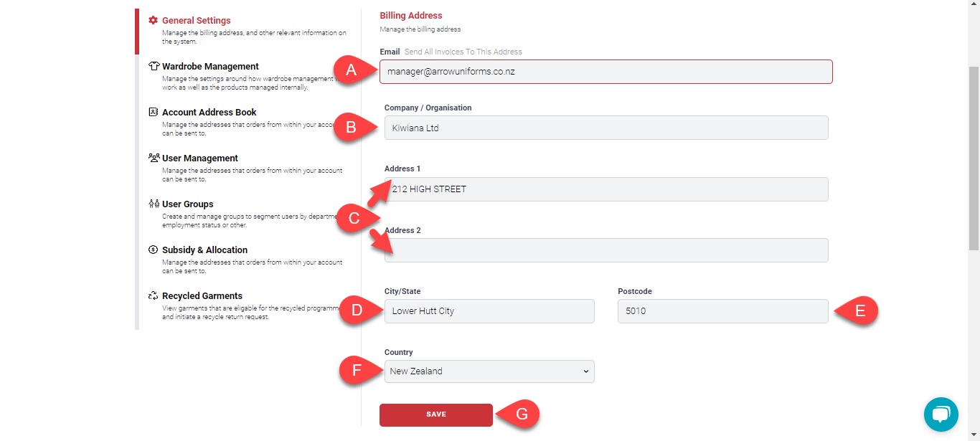
Task: Select the User Management menu item
Action: pos(200,158)
